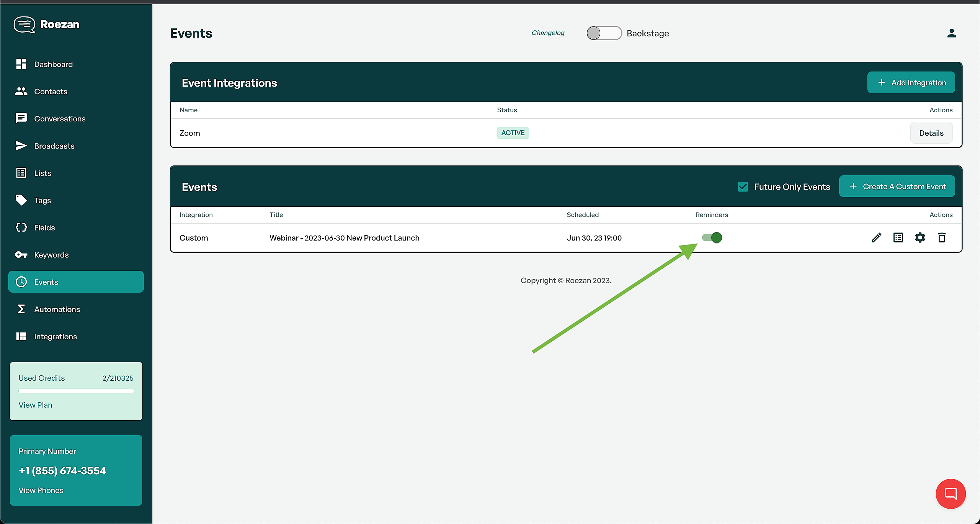Open the red chat support bubble
This screenshot has width=980, height=524.
pyautogui.click(x=951, y=494)
